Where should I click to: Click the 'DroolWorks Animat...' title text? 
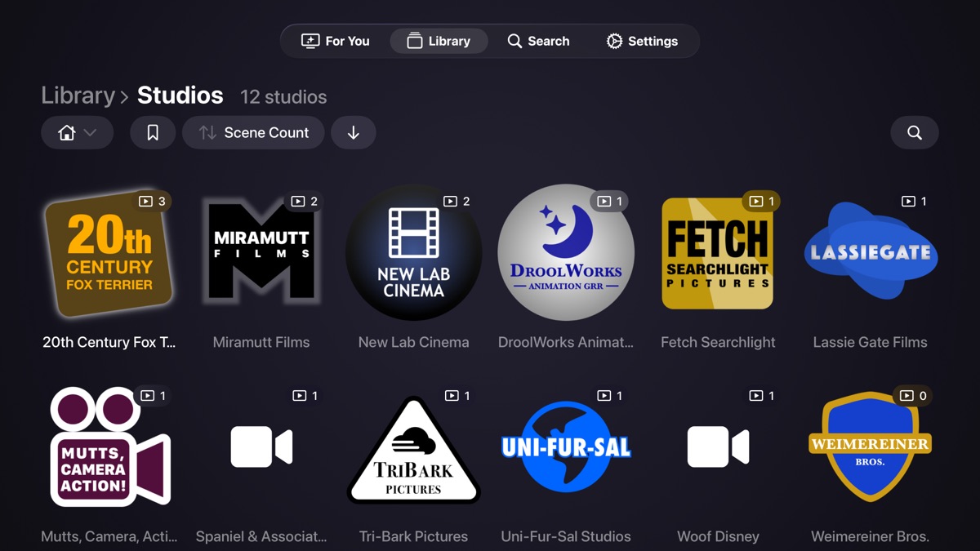(x=566, y=342)
